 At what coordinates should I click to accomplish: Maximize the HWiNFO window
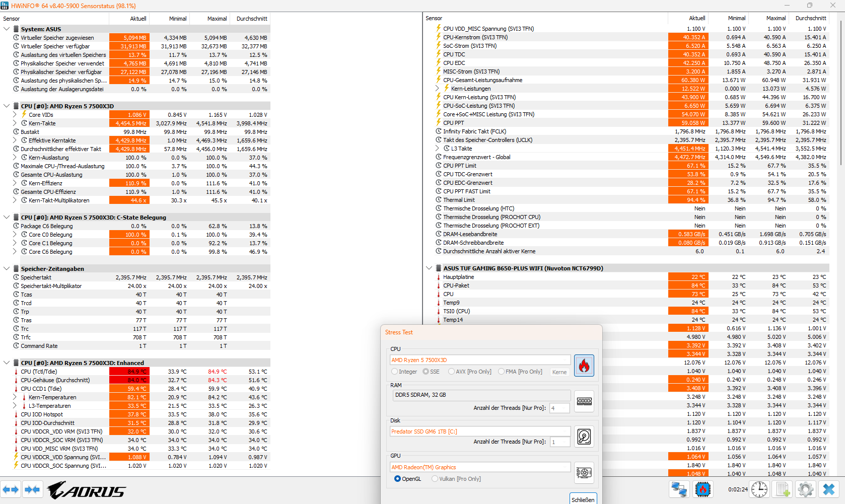(x=810, y=6)
